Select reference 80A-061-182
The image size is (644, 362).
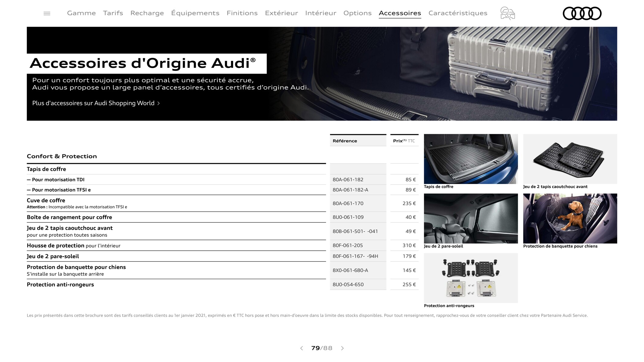[x=348, y=179]
